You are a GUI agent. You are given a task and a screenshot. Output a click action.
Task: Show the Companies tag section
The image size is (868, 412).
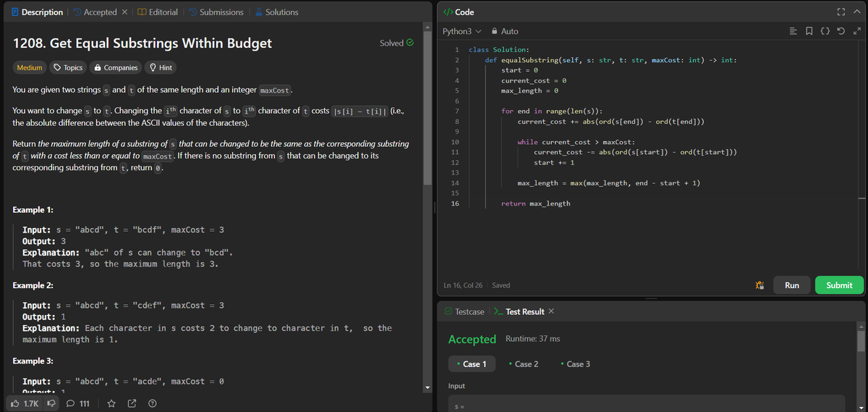point(116,67)
